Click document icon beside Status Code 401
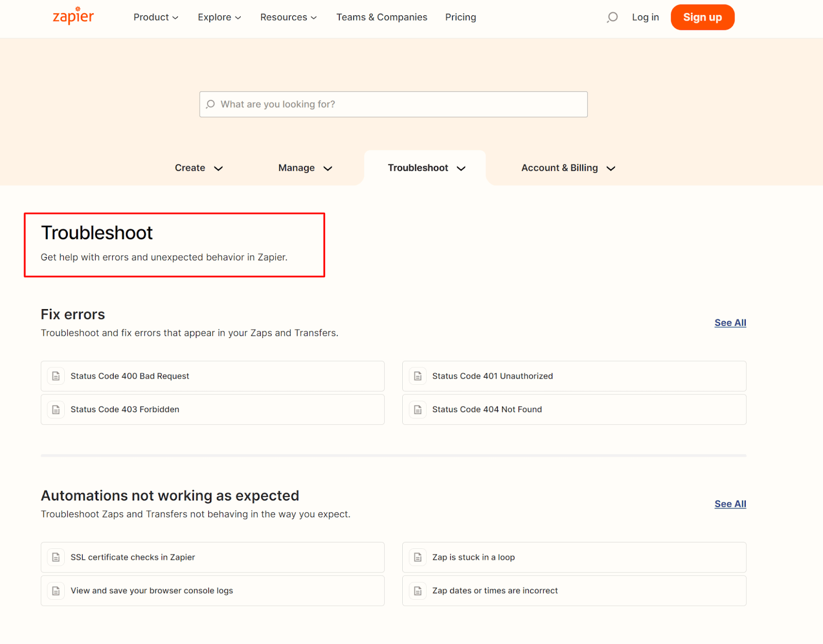This screenshot has height=644, width=823. (x=418, y=377)
